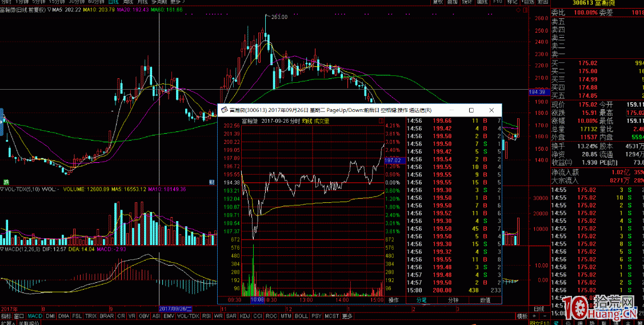The width and height of the screenshot is (644, 325).
Task: Click the 画线 drawing toolbar button
Action: [482, 2]
